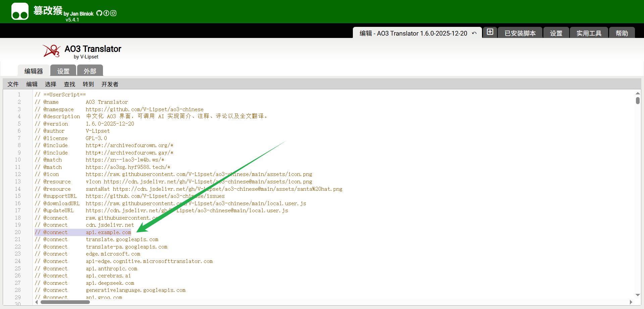The width and height of the screenshot is (644, 309).
Task: Open the 实用工具 (Utilities) tab
Action: click(589, 33)
